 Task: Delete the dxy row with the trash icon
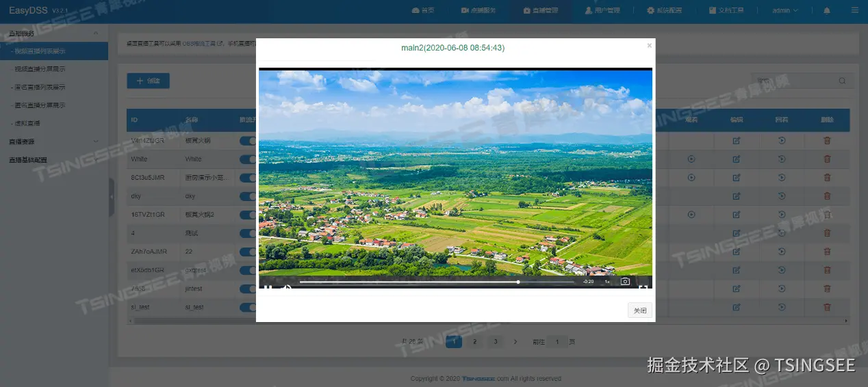(x=827, y=196)
